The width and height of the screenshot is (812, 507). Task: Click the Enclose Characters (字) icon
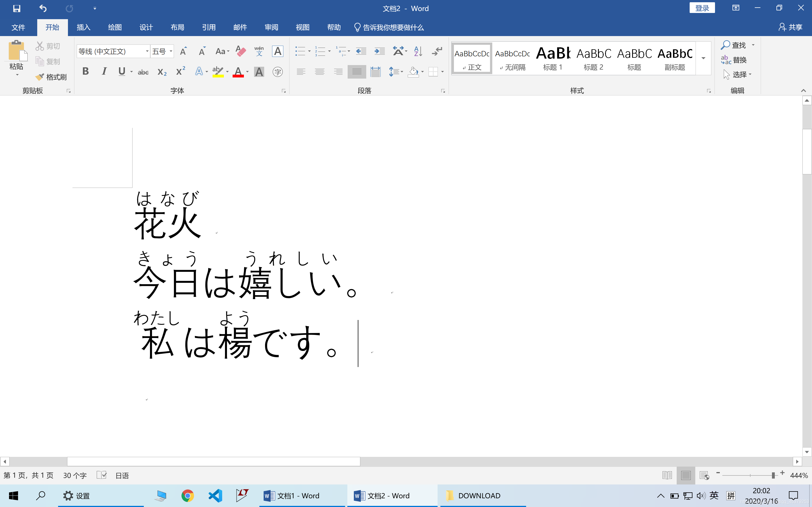coord(277,72)
